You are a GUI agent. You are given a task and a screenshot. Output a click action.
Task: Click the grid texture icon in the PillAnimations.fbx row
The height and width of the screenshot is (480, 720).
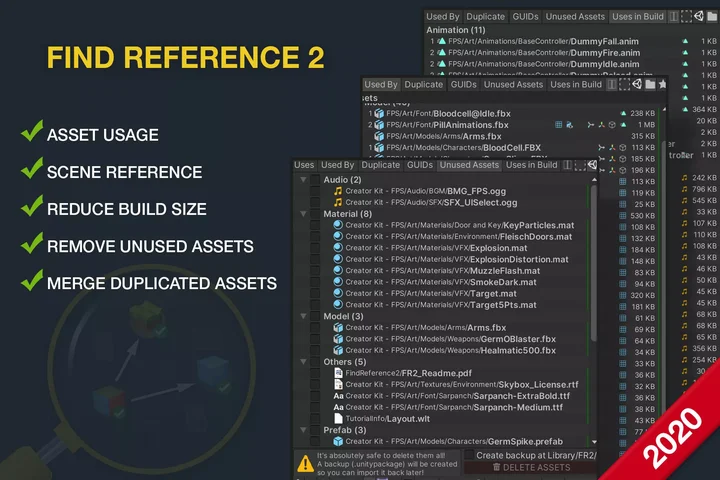pos(558,124)
